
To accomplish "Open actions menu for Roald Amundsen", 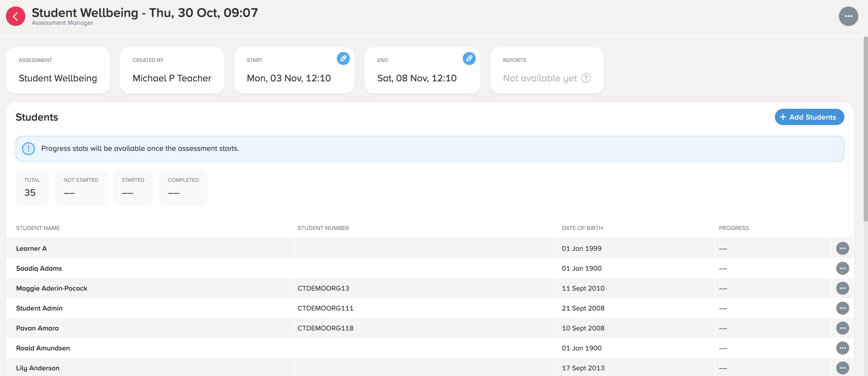I will [x=842, y=348].
